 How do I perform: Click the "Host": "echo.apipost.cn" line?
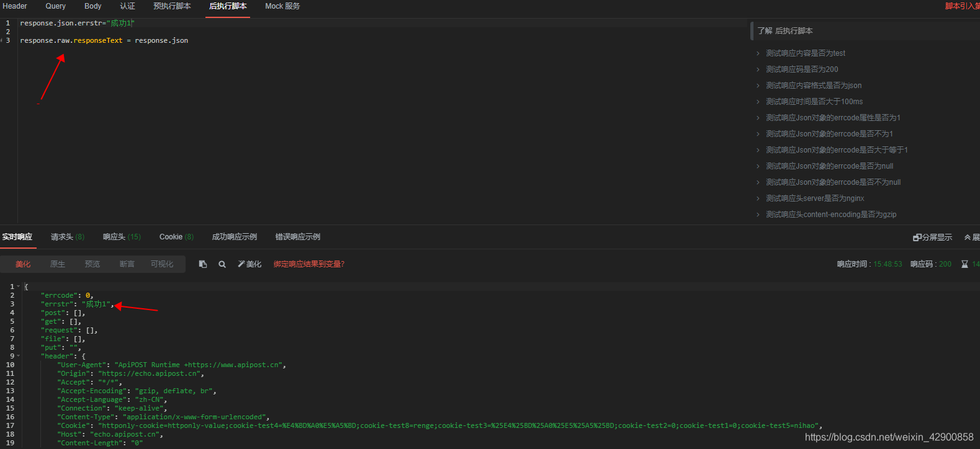point(110,434)
